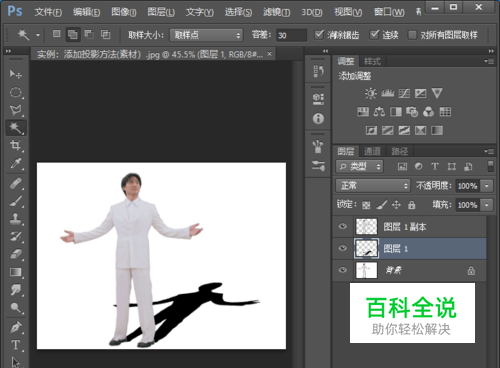Select the Healing Brush tool
Image resolution: width=500 pixels, height=368 pixels.
click(x=15, y=183)
